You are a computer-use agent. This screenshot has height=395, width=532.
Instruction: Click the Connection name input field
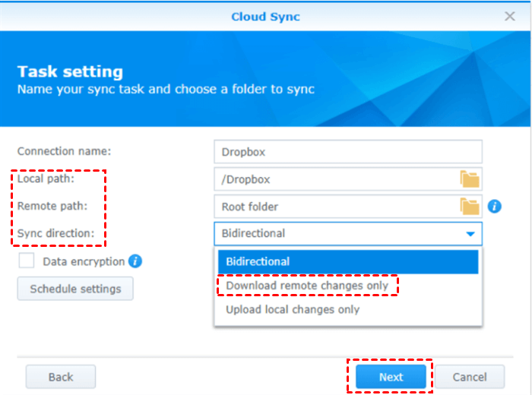pyautogui.click(x=348, y=152)
